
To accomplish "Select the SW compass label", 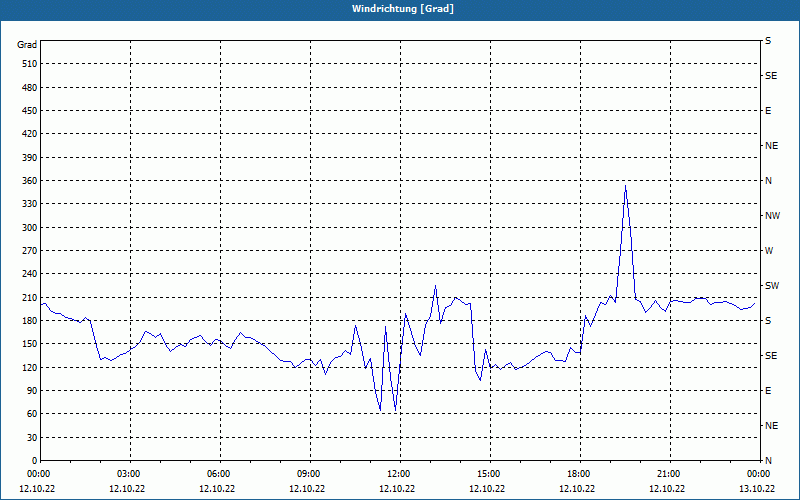I will [x=772, y=286].
